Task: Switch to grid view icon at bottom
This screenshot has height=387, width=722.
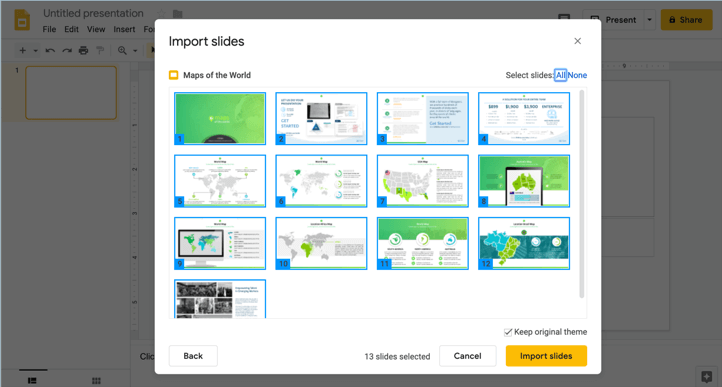Action: pos(96,381)
